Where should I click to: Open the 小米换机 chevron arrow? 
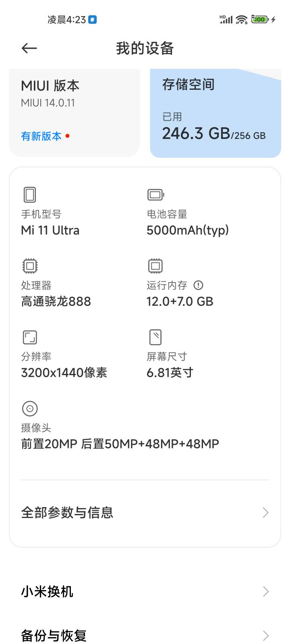(265, 591)
